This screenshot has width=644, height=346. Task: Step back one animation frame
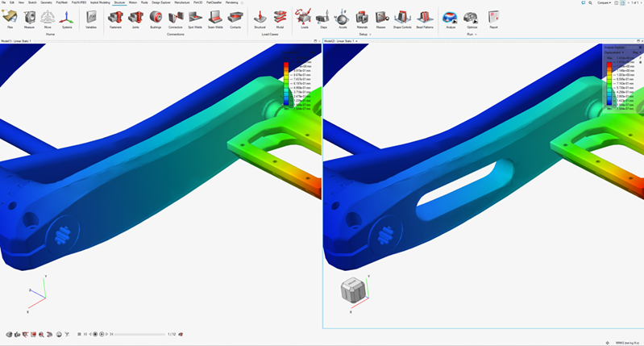(90, 335)
